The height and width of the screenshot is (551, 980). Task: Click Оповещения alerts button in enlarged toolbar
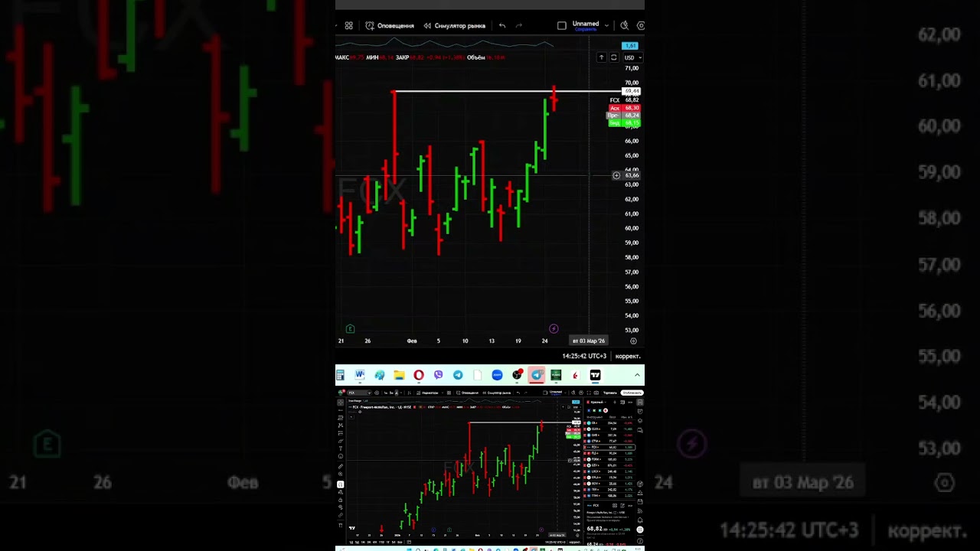[390, 25]
